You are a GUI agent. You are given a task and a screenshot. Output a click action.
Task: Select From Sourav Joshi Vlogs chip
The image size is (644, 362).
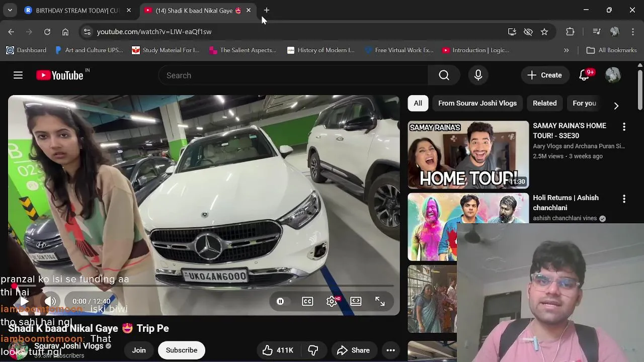click(x=477, y=103)
